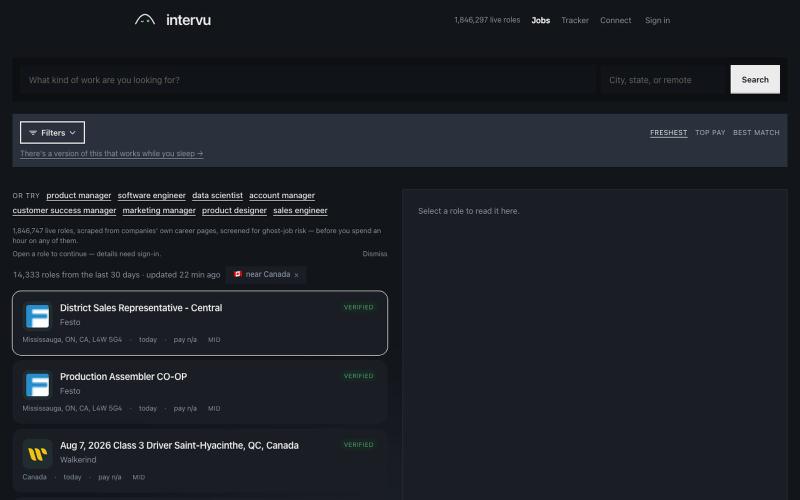Try the product designer suggestion
The height and width of the screenshot is (500, 800).
pyautogui.click(x=234, y=210)
